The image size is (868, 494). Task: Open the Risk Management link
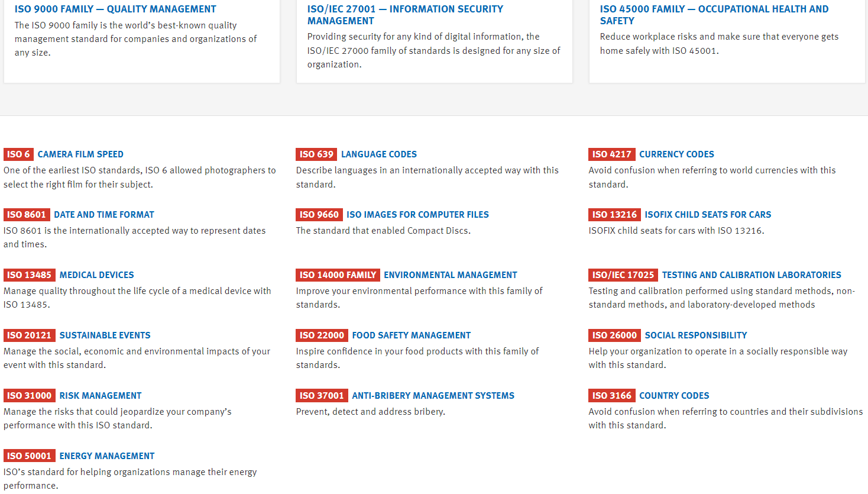tap(101, 396)
